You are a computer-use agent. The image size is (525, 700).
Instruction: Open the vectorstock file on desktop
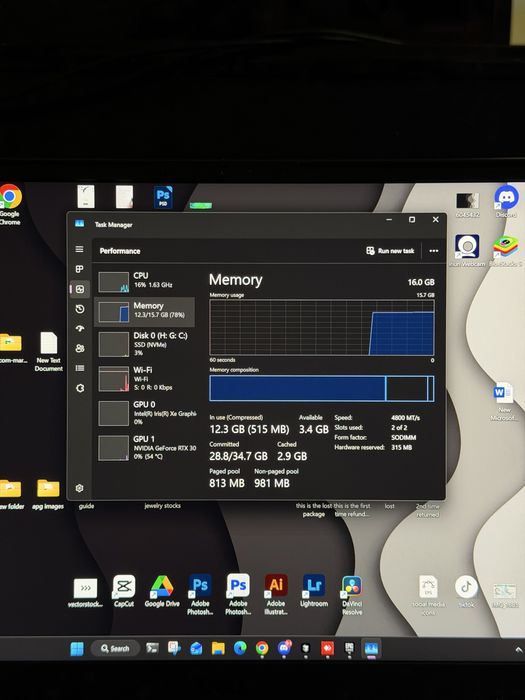[x=85, y=593]
